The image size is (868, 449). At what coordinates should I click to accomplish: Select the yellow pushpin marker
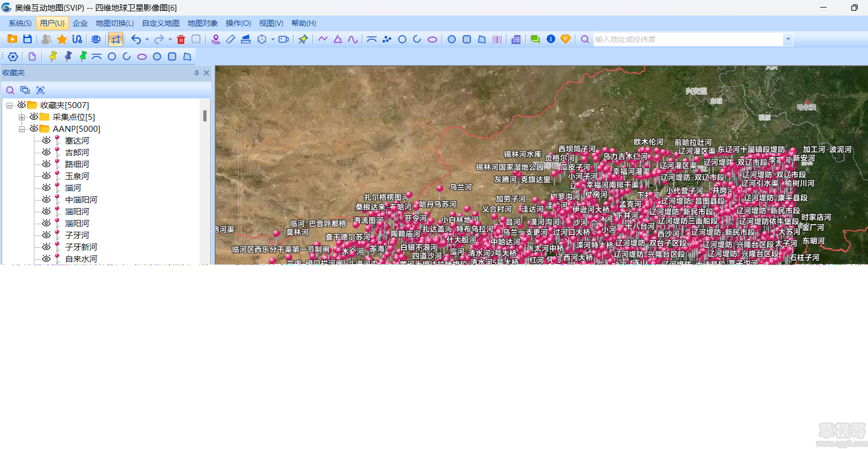click(x=53, y=56)
